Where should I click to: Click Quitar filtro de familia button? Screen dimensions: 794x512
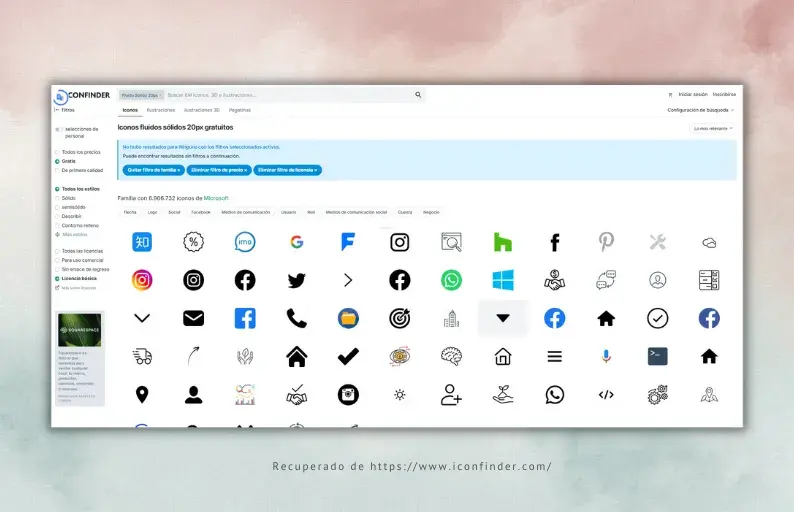pyautogui.click(x=153, y=170)
